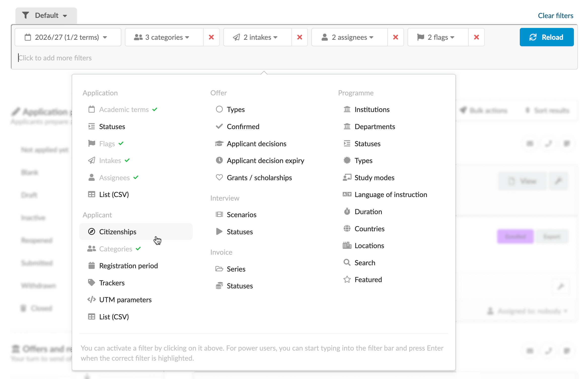Screen dimensions: 588x379
Task: Select the blurred Withdrawn status
Action: pyautogui.click(x=38, y=286)
